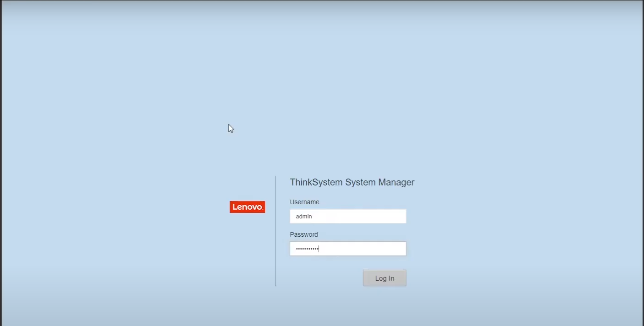Click the Log In button
The image size is (644, 326).
[x=384, y=278]
